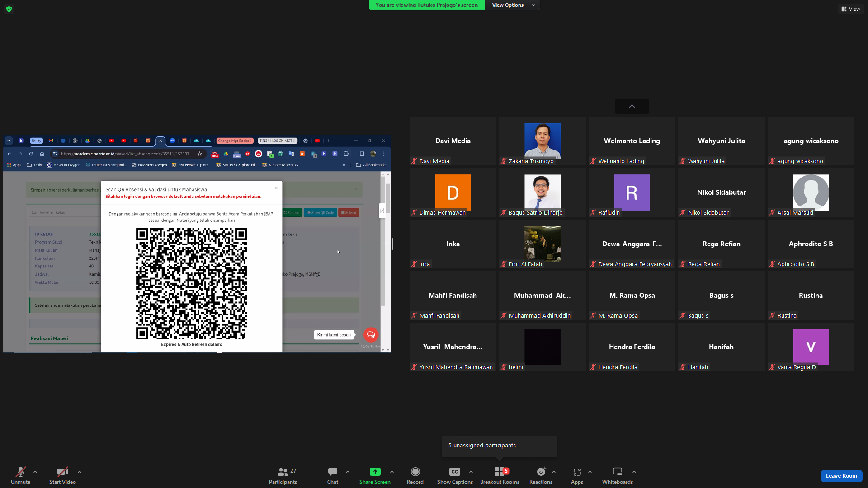Open the Daily bookmarks folder

point(34,165)
